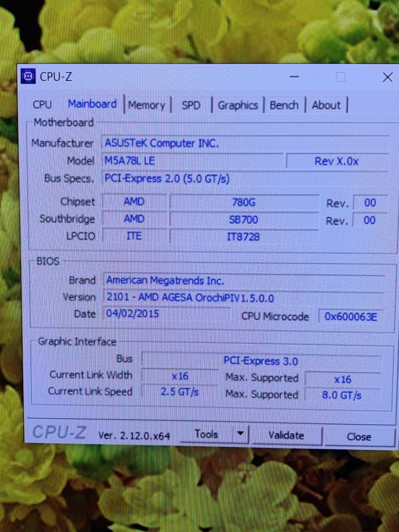Image resolution: width=399 pixels, height=532 pixels.
Task: Click the AMD value in Southbridge row
Action: [134, 219]
